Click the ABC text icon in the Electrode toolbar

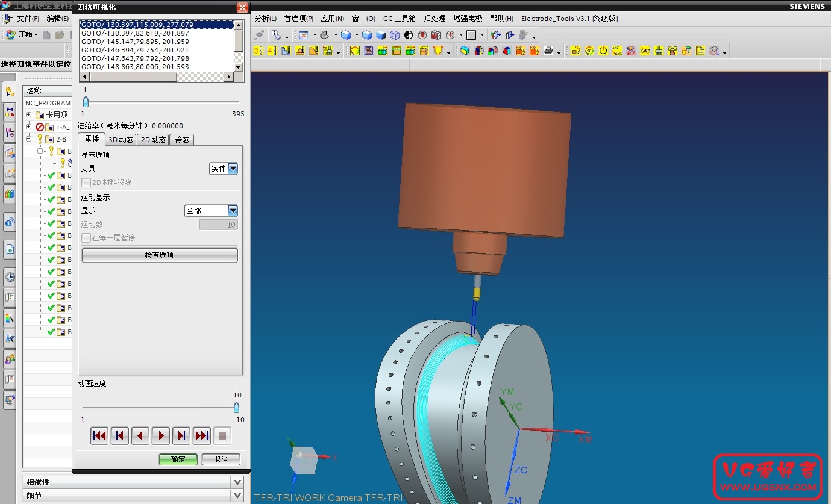coord(617,51)
